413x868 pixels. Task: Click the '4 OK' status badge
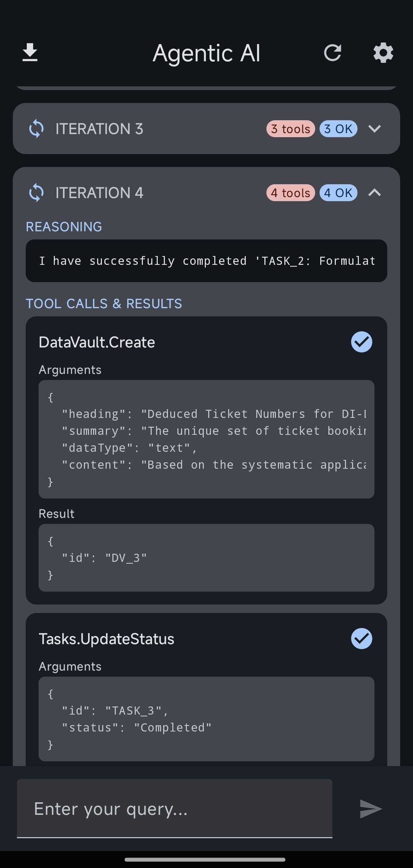tap(339, 193)
